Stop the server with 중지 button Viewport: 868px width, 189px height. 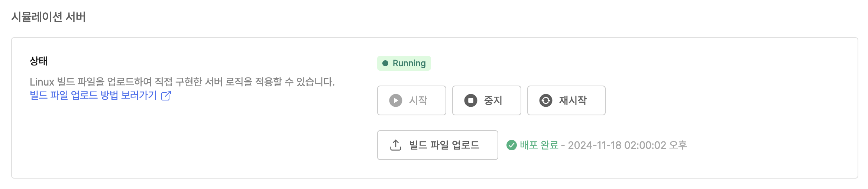[487, 100]
